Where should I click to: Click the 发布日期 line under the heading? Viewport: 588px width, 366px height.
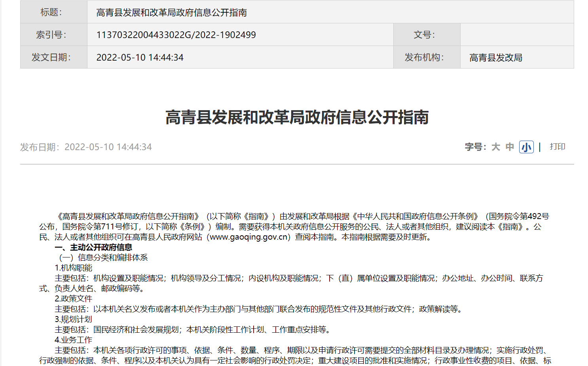click(x=86, y=147)
